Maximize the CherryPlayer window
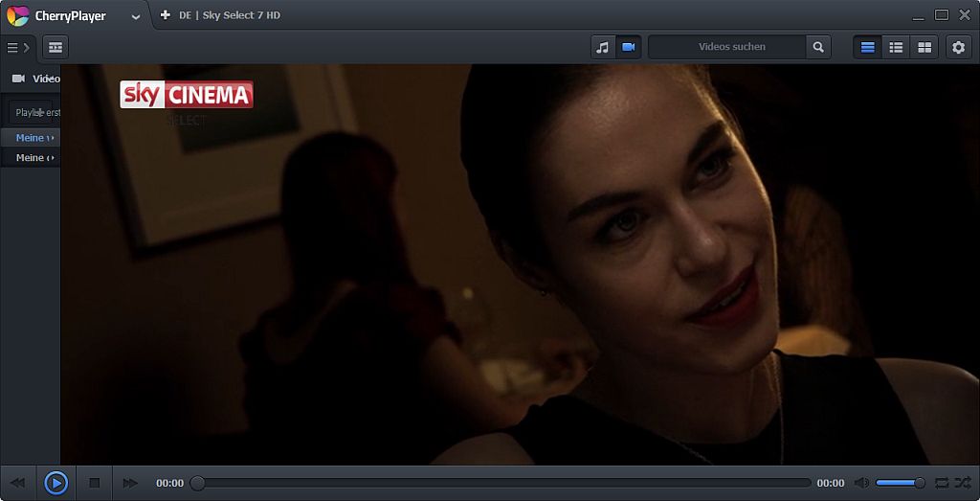980x501 pixels. click(942, 14)
